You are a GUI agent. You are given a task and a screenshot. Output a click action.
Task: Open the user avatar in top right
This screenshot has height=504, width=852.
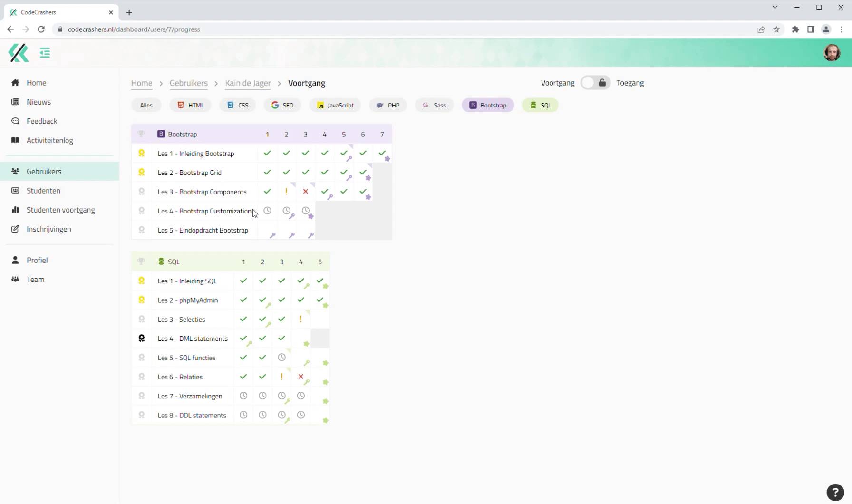pyautogui.click(x=832, y=53)
